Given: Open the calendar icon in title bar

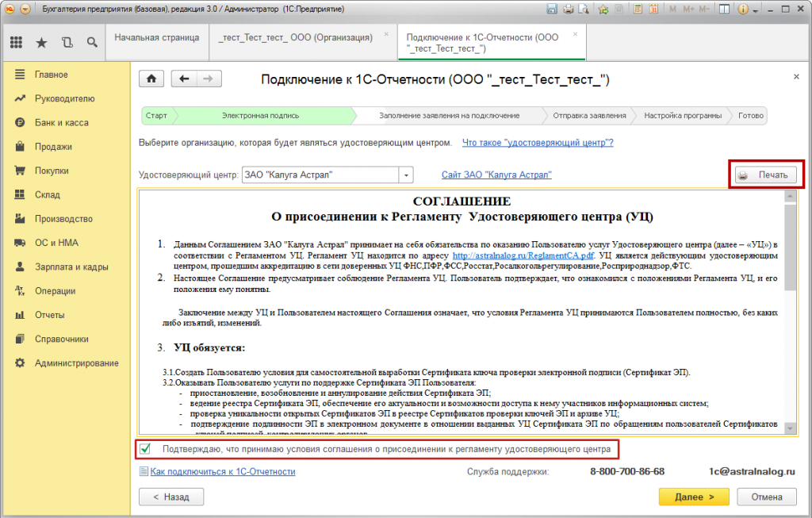Looking at the screenshot, I should [x=653, y=9].
